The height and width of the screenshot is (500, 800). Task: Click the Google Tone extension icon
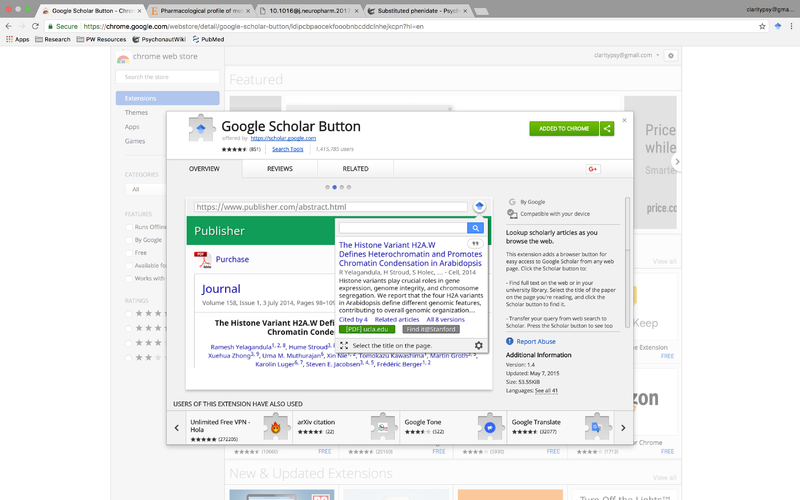point(490,427)
